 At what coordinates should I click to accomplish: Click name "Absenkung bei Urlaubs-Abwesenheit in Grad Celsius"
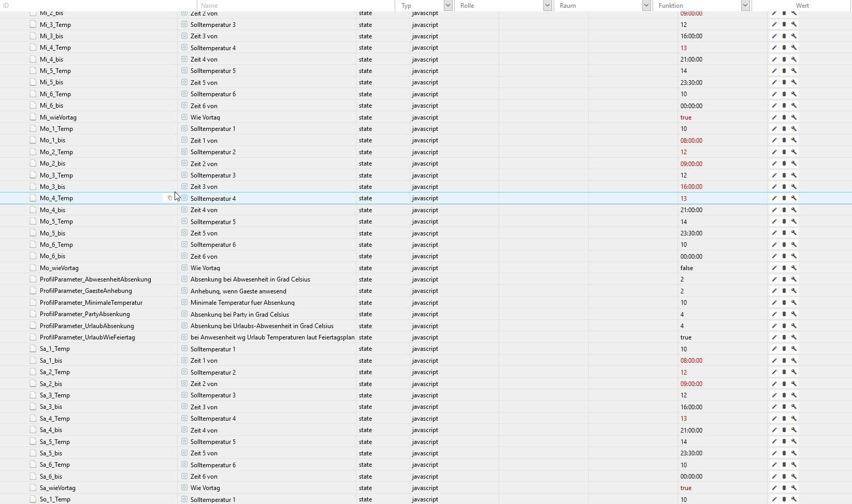point(262,326)
